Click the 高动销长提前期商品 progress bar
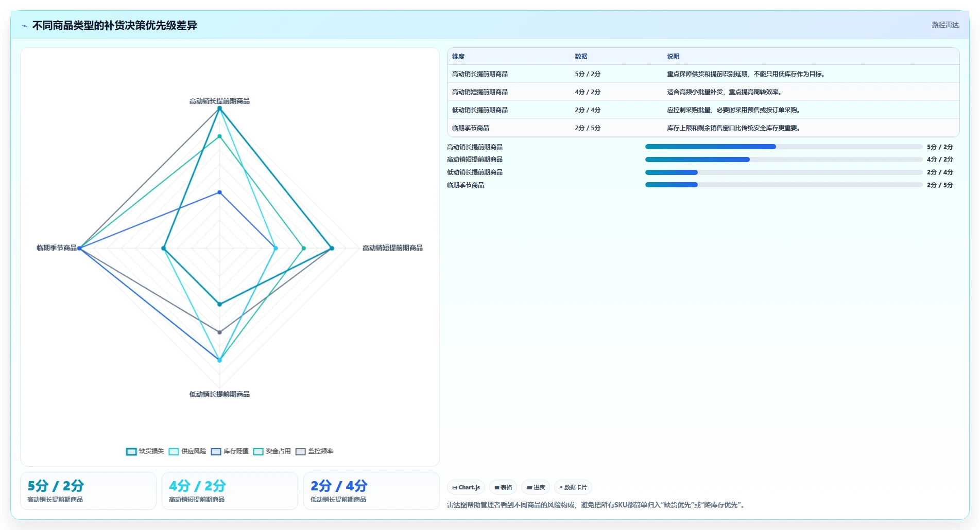The height and width of the screenshot is (530, 980). (784, 147)
